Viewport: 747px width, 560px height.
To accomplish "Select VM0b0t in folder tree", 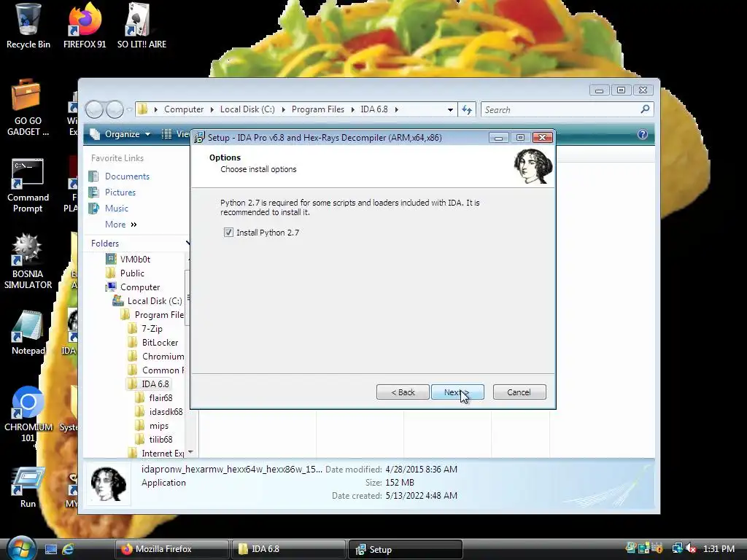I will pos(135,259).
